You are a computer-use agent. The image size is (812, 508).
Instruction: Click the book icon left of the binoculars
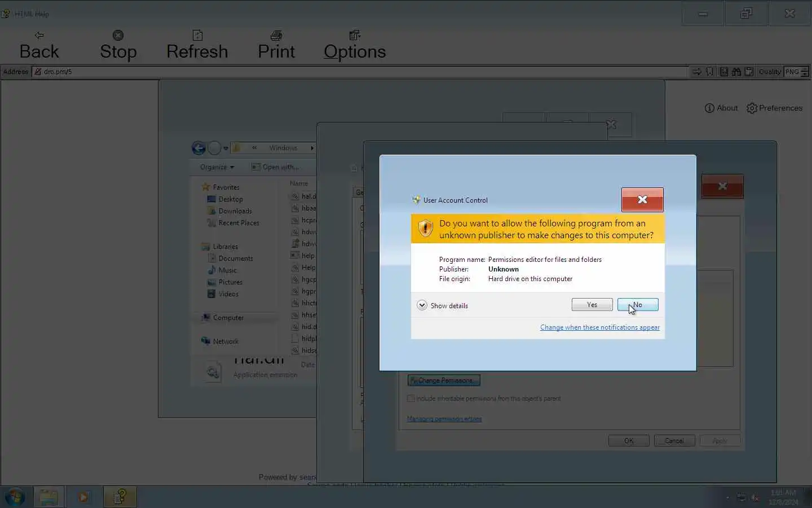pos(724,72)
